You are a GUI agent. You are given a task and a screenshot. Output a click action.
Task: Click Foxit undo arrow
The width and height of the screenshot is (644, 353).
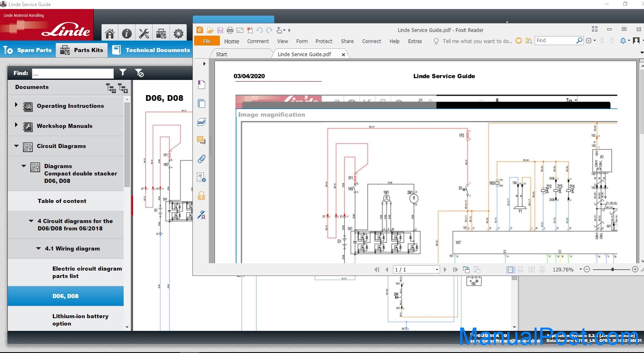pyautogui.click(x=260, y=30)
